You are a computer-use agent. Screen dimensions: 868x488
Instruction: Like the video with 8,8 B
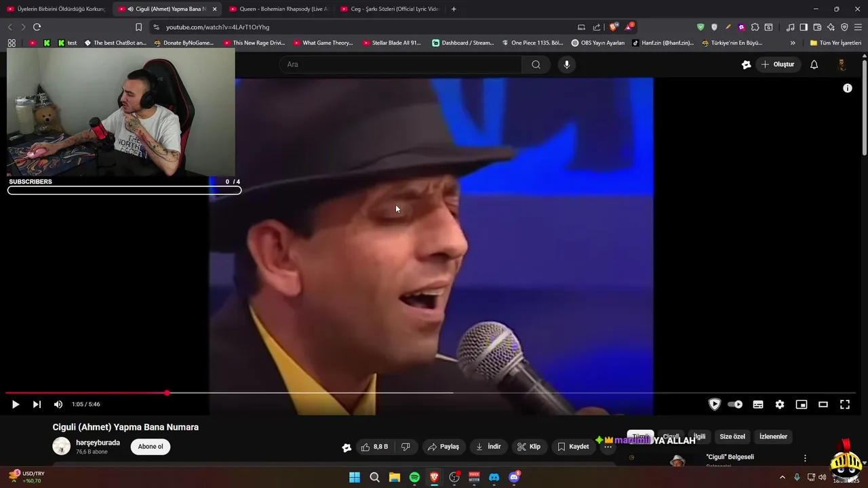tap(374, 447)
